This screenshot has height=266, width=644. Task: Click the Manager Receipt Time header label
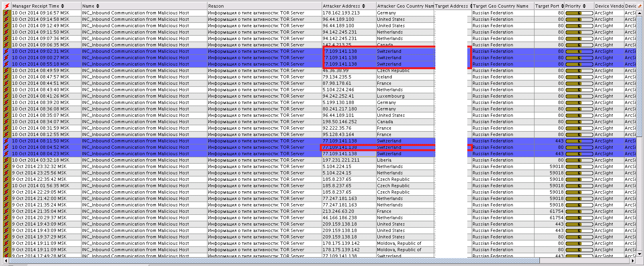pyautogui.click(x=36, y=6)
